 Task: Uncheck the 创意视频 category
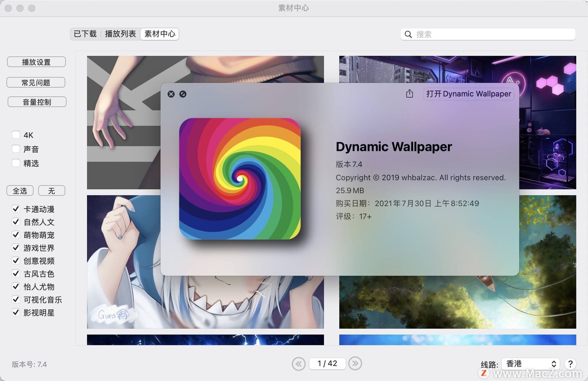coord(16,261)
